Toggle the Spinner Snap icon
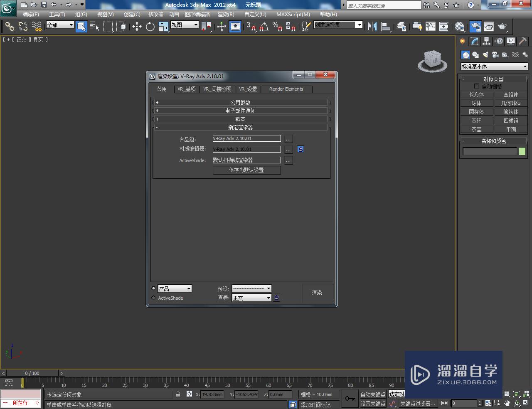This screenshot has height=409, width=532. pyautogui.click(x=291, y=27)
